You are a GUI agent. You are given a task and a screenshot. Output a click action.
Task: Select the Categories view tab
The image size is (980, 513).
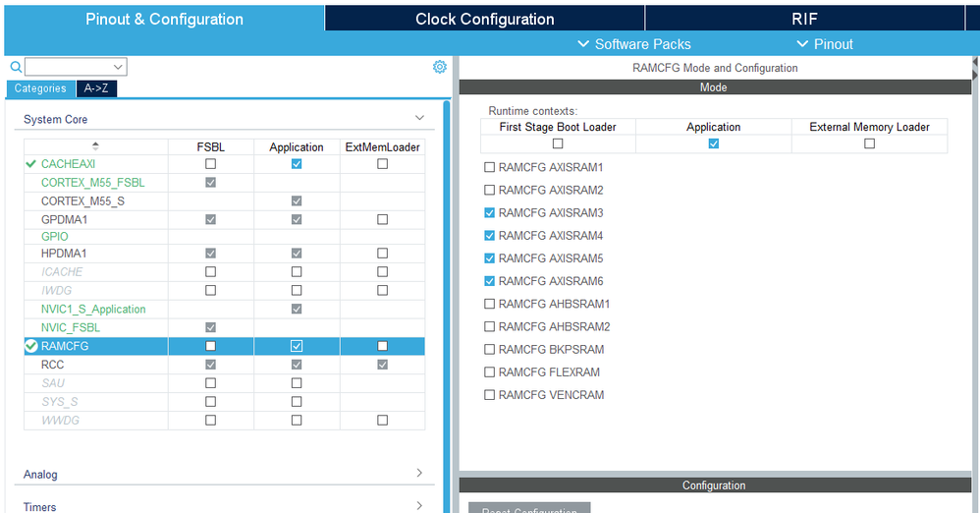(x=40, y=88)
